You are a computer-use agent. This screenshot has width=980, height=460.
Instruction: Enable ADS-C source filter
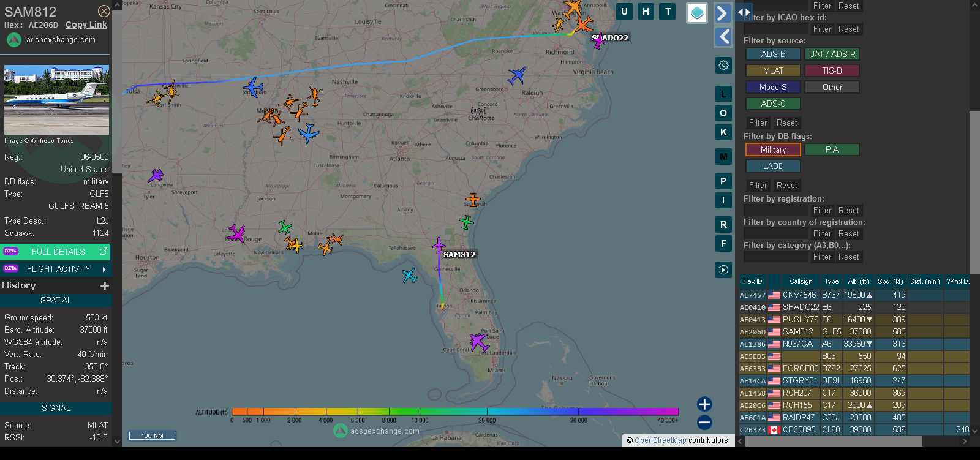773,104
